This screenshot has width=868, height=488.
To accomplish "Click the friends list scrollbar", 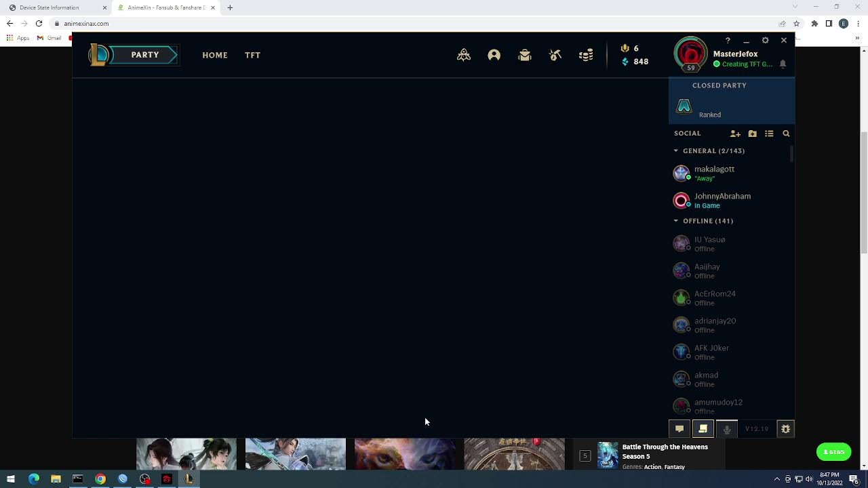I will tap(791, 155).
